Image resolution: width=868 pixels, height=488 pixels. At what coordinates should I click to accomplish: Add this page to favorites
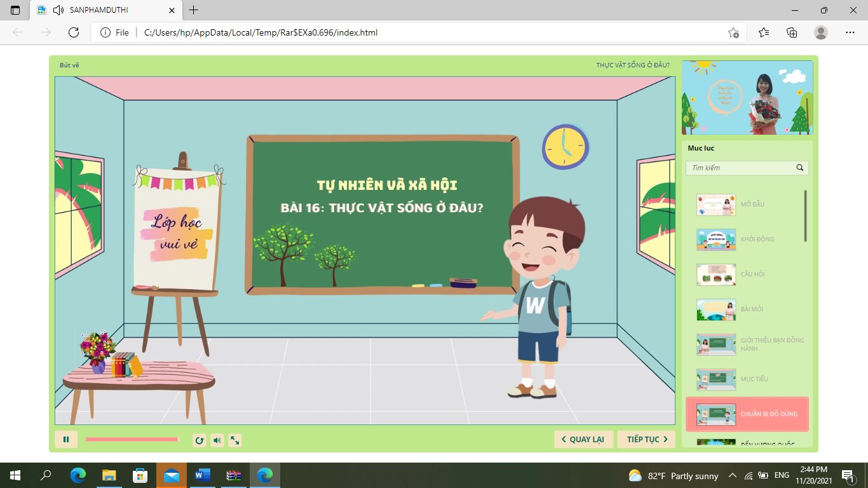pos(733,32)
